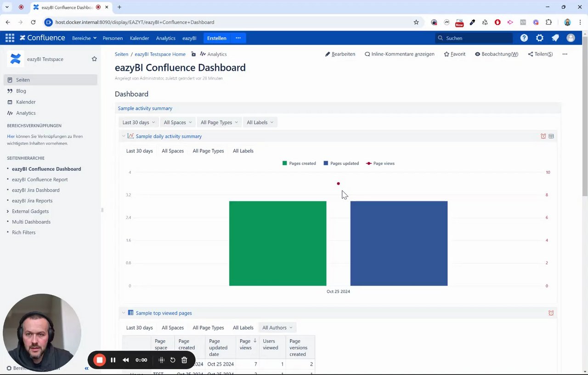This screenshot has width=588, height=375.
Task: Open the Bereiche dropdown in Confluence header
Action: [x=84, y=38]
